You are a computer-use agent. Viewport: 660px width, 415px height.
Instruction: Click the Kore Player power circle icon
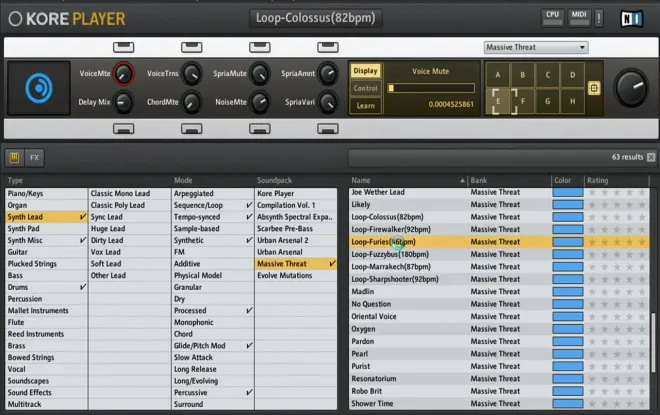(x=15, y=19)
